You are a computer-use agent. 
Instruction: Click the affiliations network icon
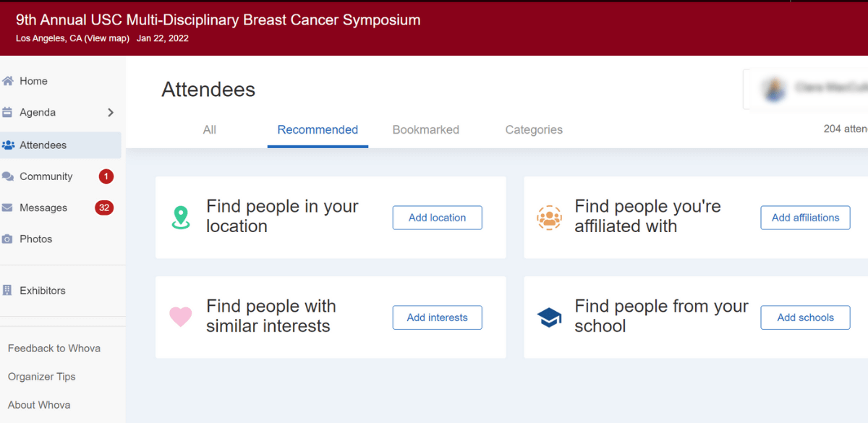(x=550, y=217)
